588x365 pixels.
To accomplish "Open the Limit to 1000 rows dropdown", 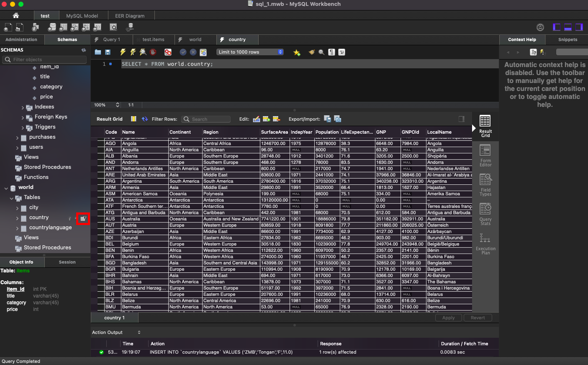I will 250,52.
